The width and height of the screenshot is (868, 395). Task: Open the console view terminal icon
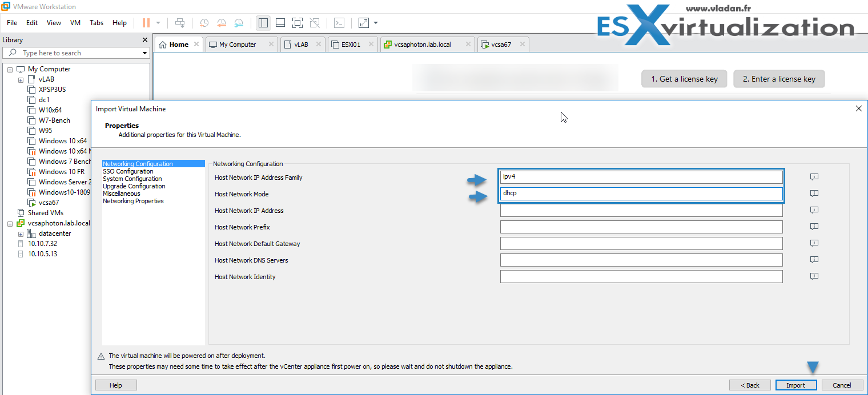point(339,23)
